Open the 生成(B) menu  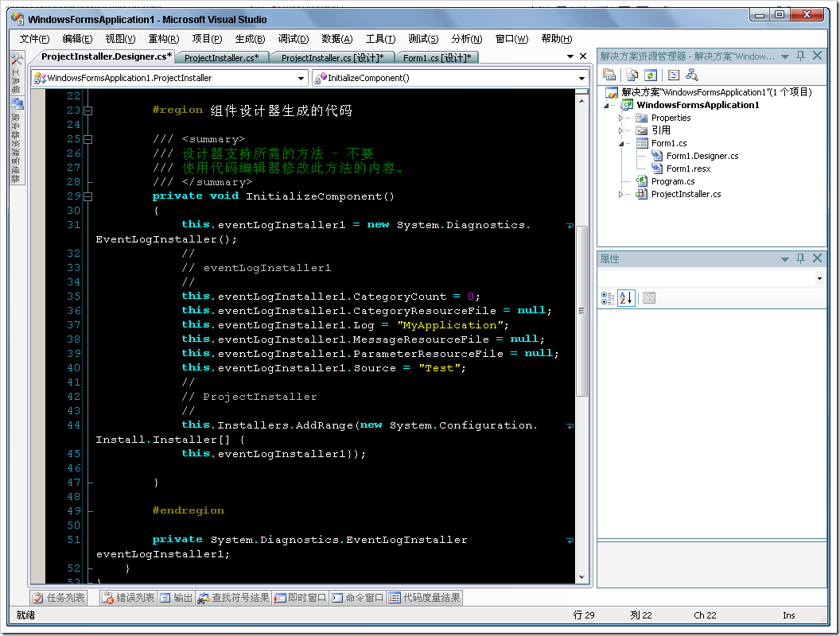[250, 38]
